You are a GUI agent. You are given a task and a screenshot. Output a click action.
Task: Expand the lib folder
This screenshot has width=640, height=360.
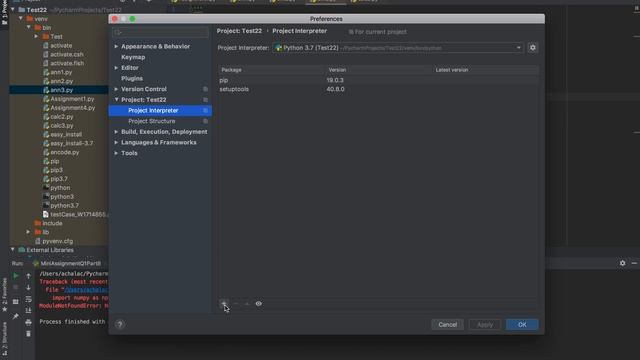[28, 232]
